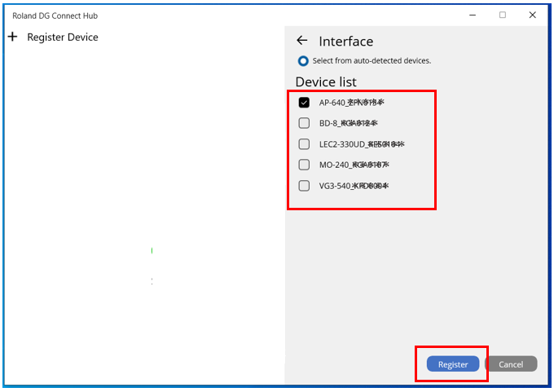Select the MO-240 device name text

click(354, 165)
